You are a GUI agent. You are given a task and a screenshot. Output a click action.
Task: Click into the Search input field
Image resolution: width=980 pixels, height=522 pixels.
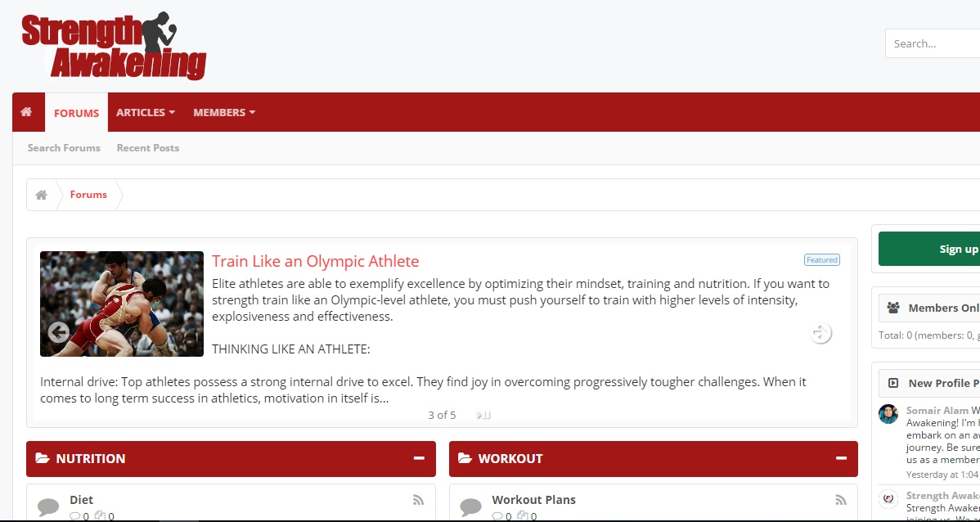tap(933, 43)
